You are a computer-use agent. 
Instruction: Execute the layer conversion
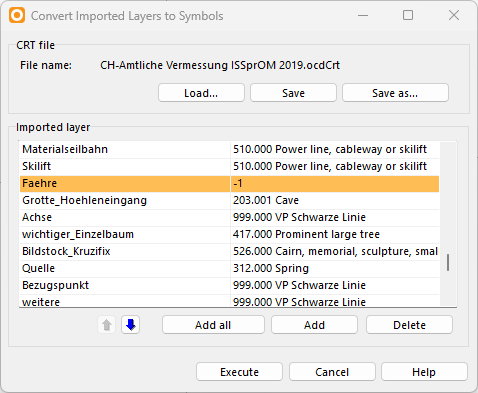(239, 372)
